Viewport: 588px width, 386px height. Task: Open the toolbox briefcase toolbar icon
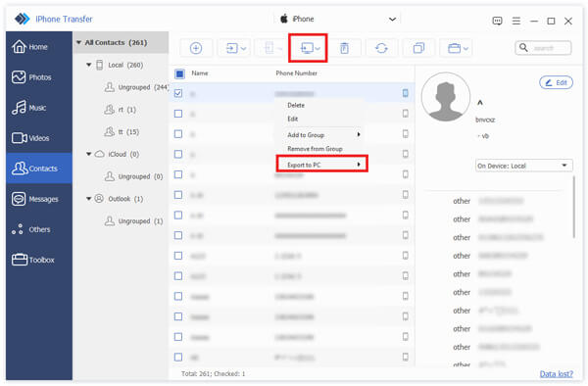coord(456,48)
